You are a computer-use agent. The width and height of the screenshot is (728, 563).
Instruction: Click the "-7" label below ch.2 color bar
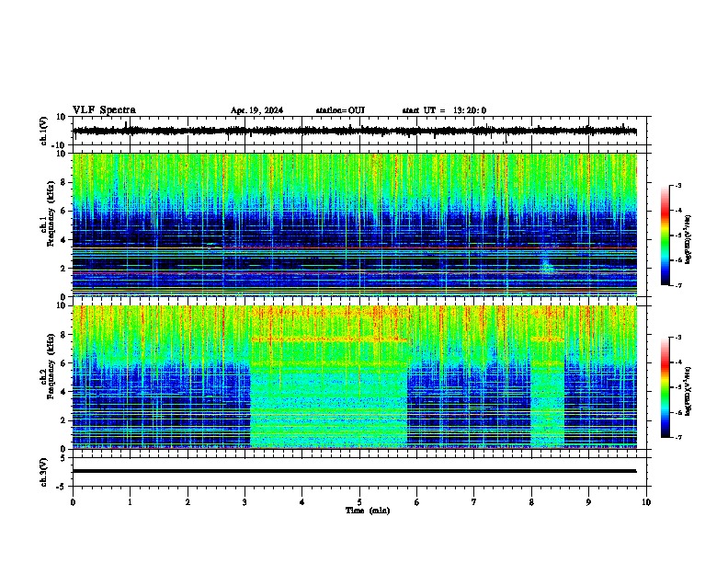[677, 438]
